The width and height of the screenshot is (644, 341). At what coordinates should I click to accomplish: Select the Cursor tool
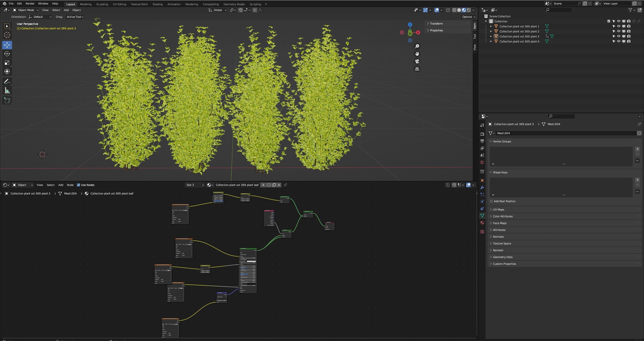[7, 35]
